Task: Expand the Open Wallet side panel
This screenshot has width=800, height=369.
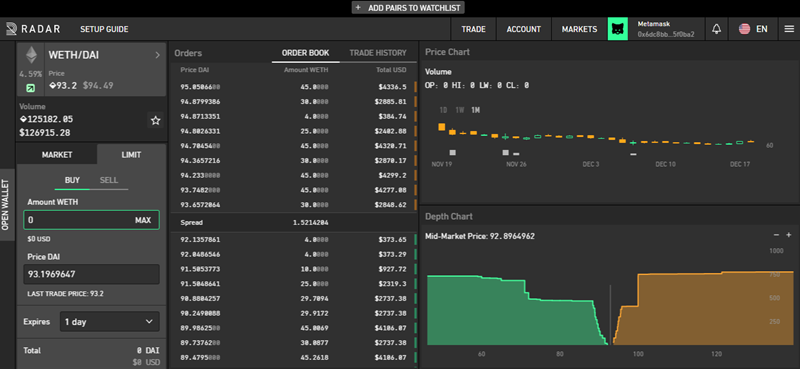Action: 6,205
